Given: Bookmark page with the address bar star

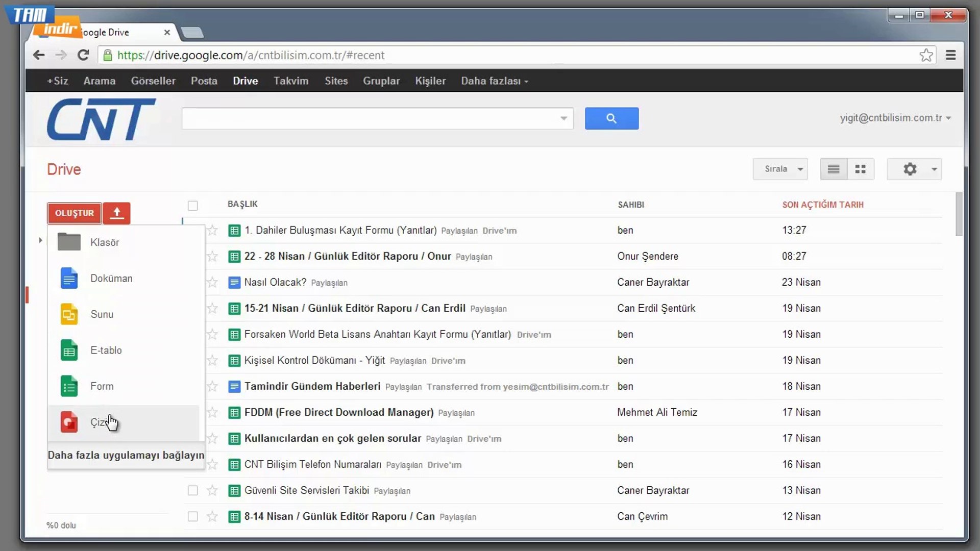Looking at the screenshot, I should click(926, 55).
